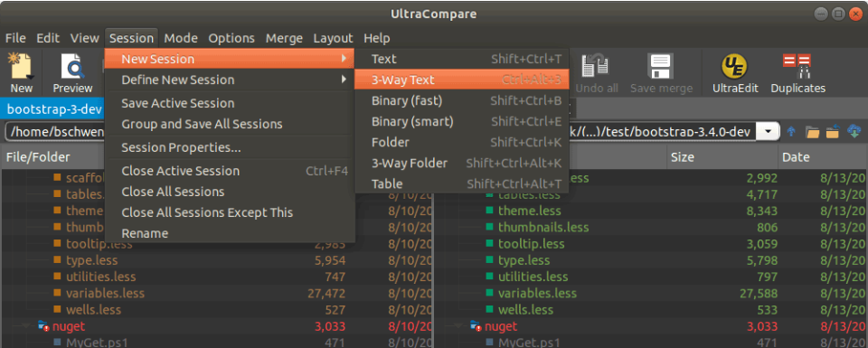The width and height of the screenshot is (868, 348).
Task: Choose 3-Way Text session
Action: [x=462, y=80]
